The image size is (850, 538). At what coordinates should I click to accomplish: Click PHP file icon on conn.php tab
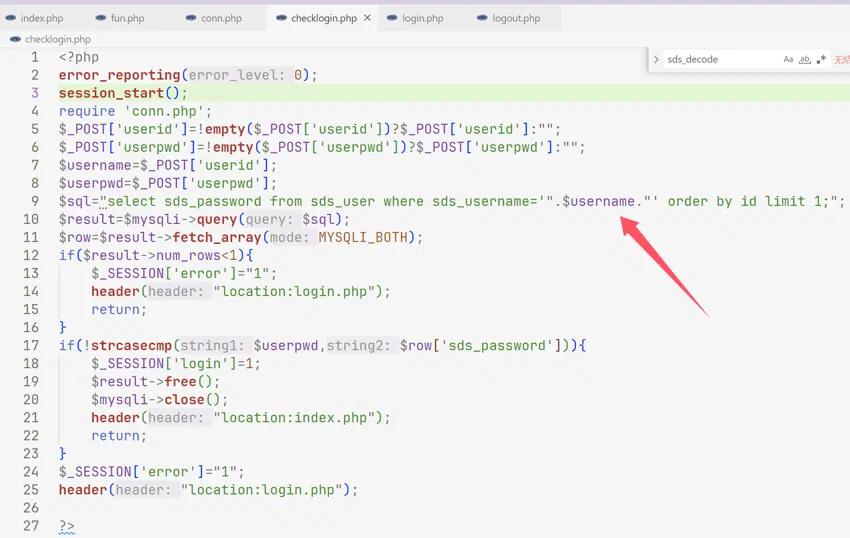[191, 18]
